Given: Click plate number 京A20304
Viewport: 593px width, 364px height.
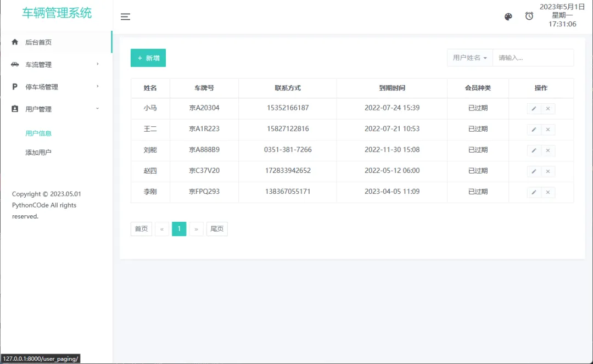Looking at the screenshot, I should pyautogui.click(x=204, y=108).
